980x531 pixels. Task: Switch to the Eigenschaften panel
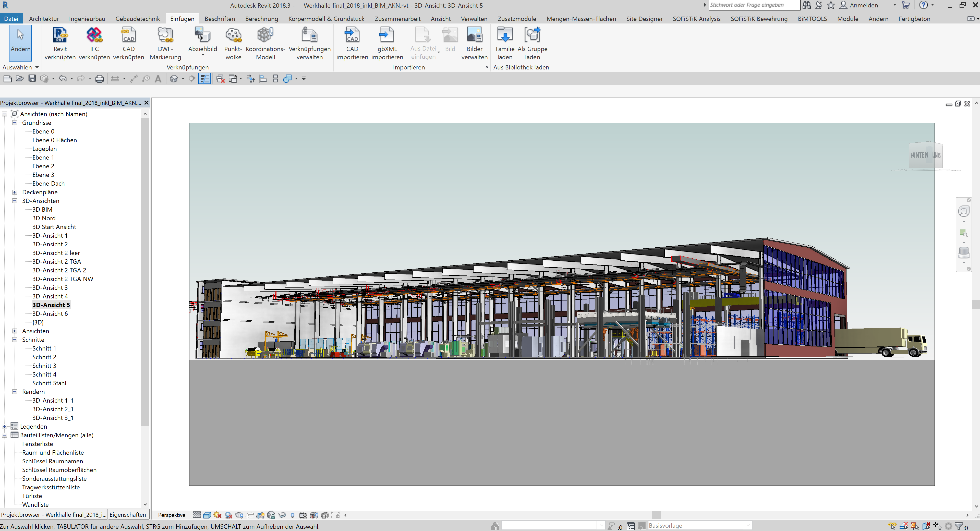click(x=128, y=514)
